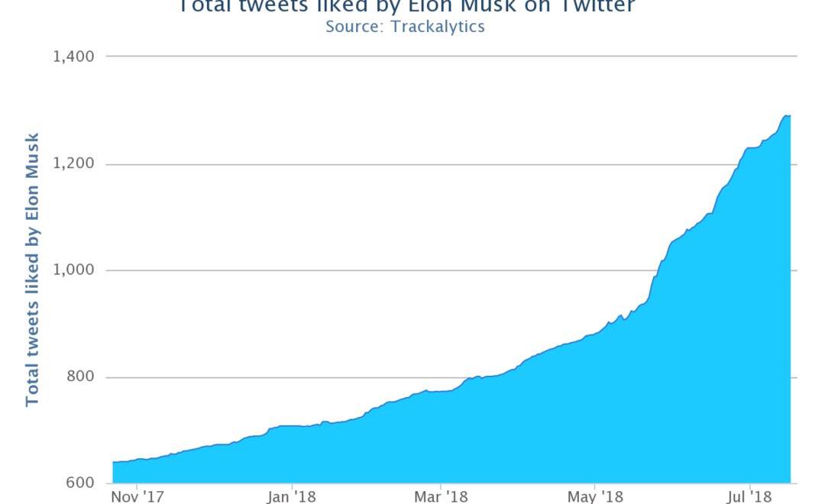Select the vertical y-axis title text
This screenshot has width=825, height=504.
tap(32, 270)
